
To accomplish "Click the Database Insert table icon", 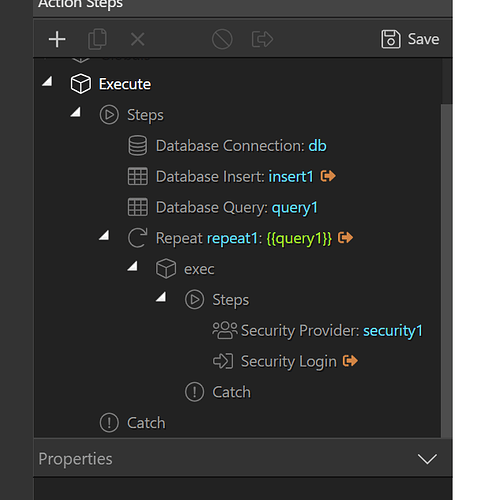I will click(x=138, y=176).
